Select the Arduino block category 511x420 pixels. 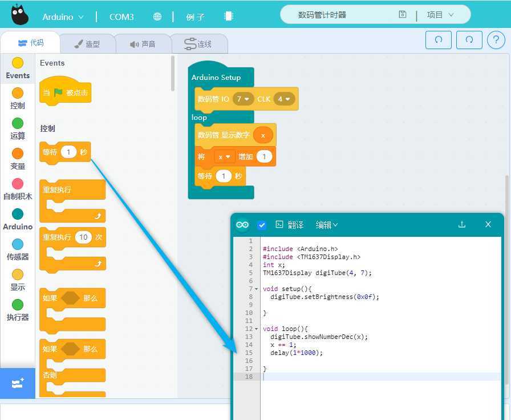(18, 220)
